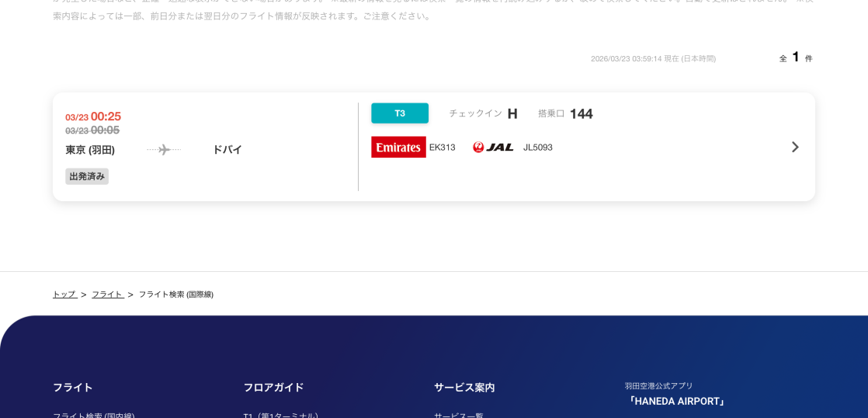Click the フライト検索 (国際線) breadcrumb text
Image resolution: width=868 pixels, height=418 pixels.
pyautogui.click(x=176, y=294)
